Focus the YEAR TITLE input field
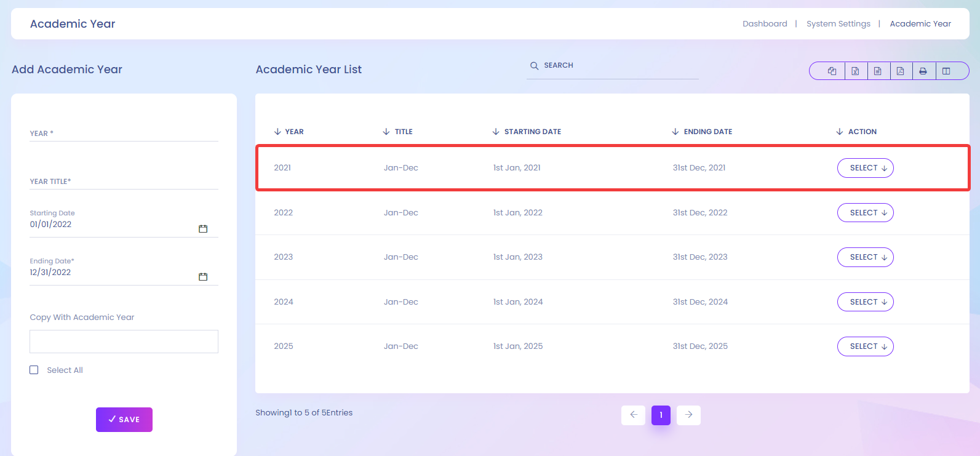The height and width of the screenshot is (456, 980). coord(124,181)
